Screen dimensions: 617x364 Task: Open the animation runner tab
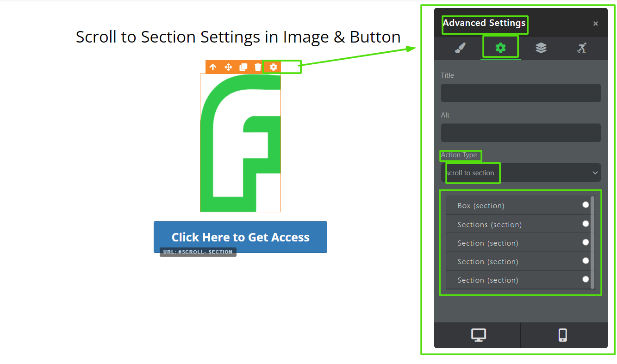pyautogui.click(x=582, y=48)
